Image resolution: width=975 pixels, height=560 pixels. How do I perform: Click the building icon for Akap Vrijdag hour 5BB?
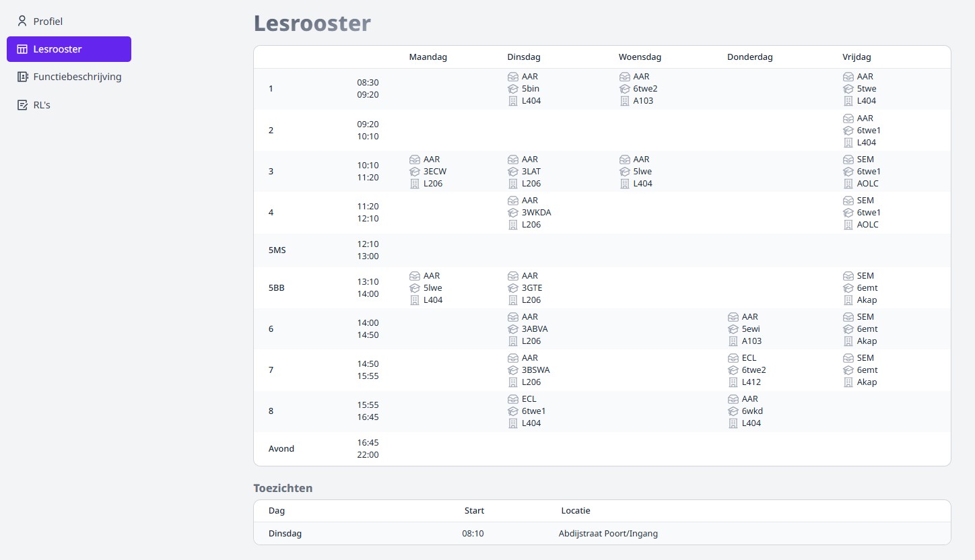848,300
